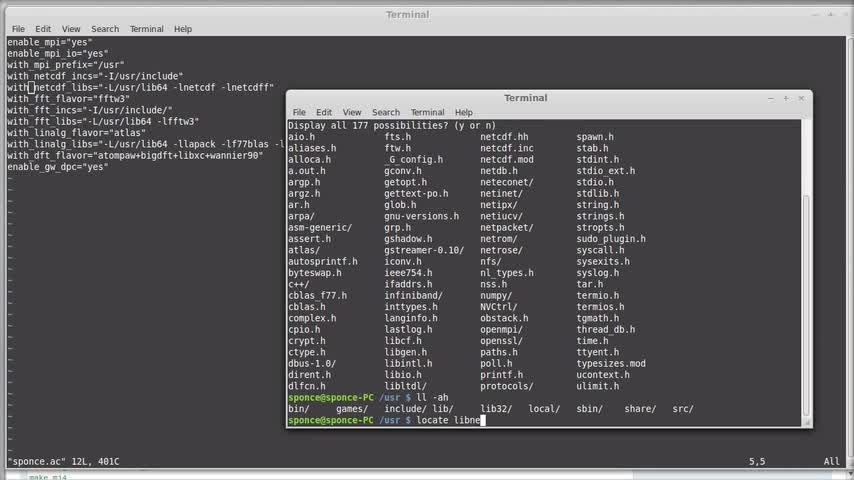Viewport: 854px width, 480px height.
Task: Click 'atlas/' directory entry
Action: click(304, 250)
